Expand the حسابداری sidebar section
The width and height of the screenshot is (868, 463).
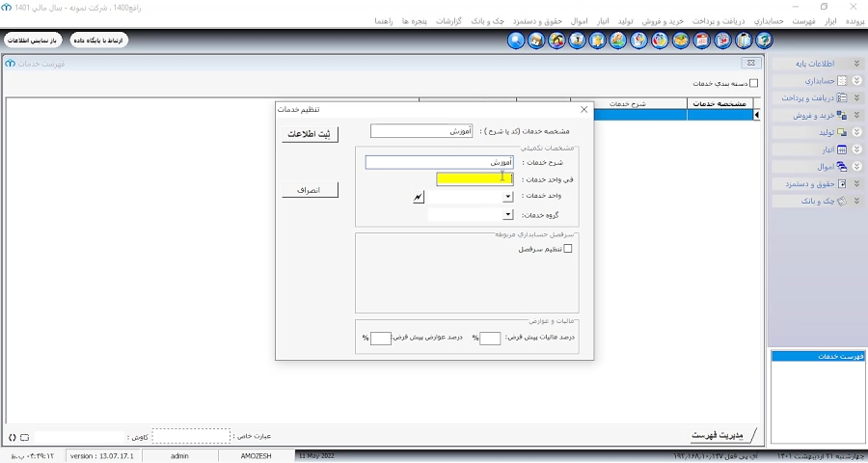pyautogui.click(x=857, y=80)
